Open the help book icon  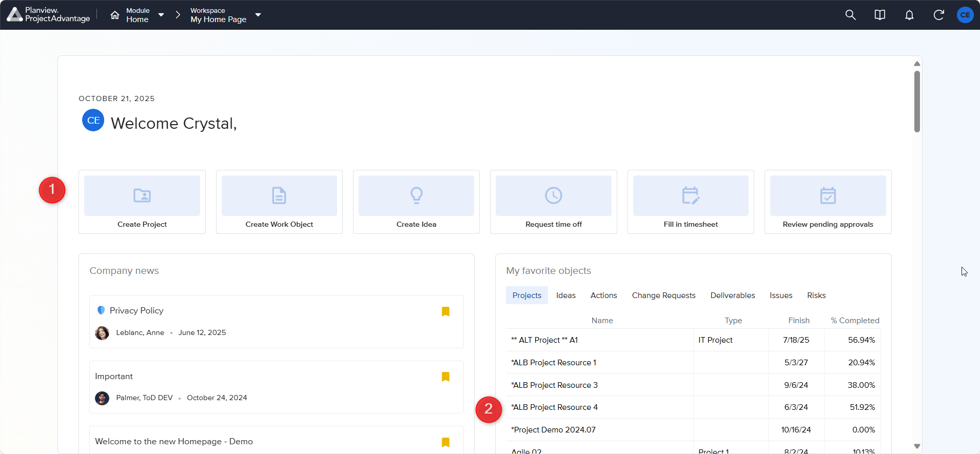coord(879,15)
